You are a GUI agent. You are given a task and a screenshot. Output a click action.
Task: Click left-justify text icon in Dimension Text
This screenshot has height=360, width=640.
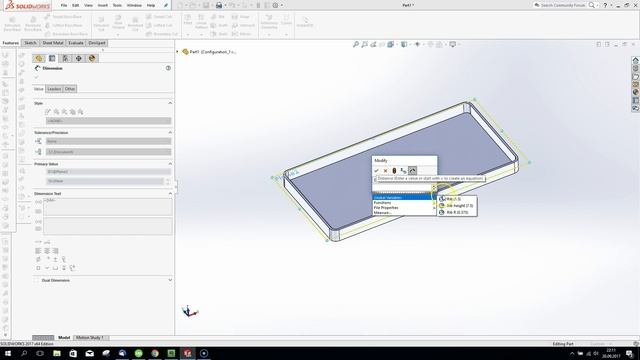tap(38, 251)
